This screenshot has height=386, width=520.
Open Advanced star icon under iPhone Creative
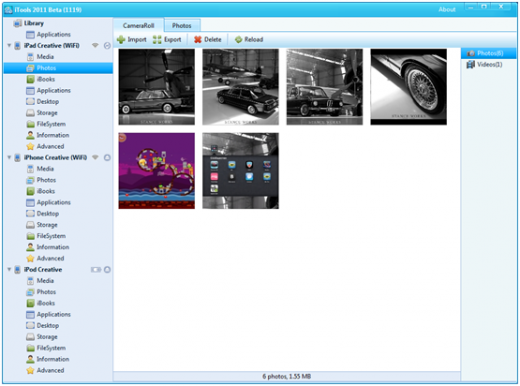pyautogui.click(x=30, y=258)
